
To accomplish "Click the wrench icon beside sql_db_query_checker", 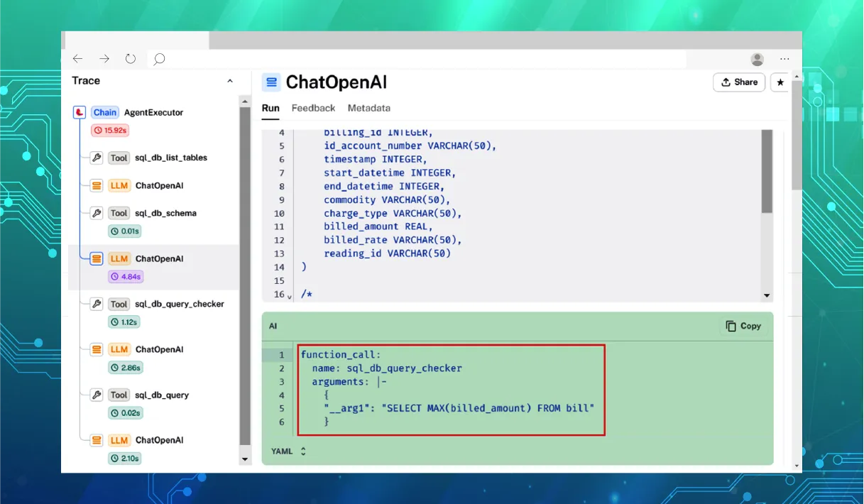I will coord(97,304).
